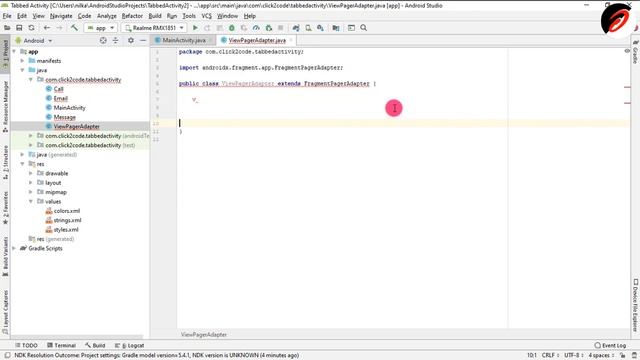
Task: Click the Search Everywhere magnifier icon
Action: [363, 28]
